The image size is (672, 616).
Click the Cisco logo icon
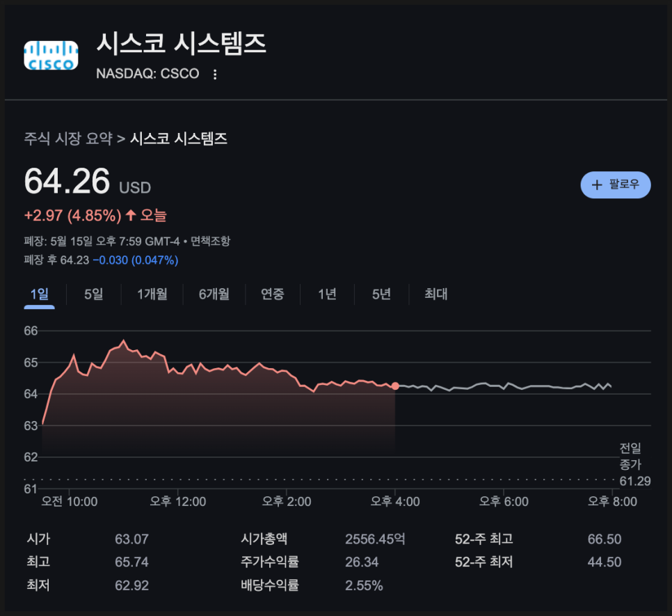pyautogui.click(x=51, y=55)
